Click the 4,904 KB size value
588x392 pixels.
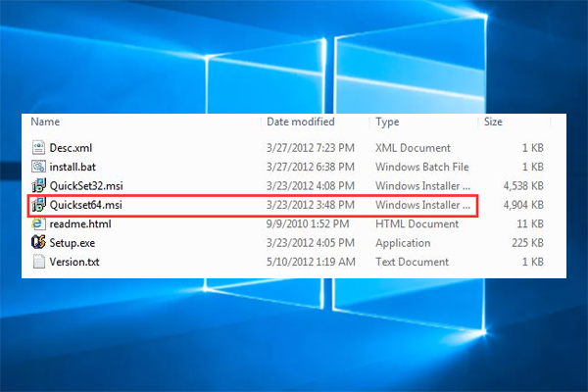523,205
